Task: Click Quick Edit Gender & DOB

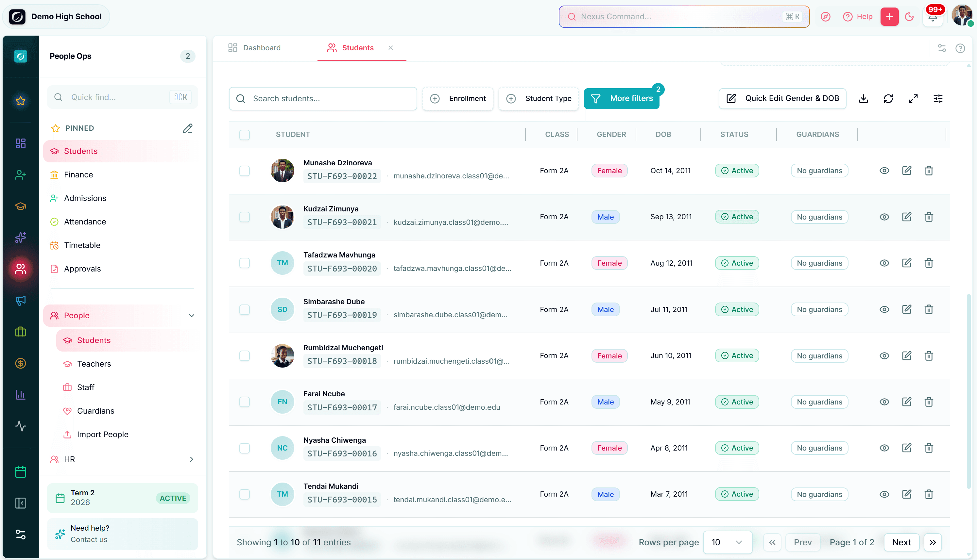Action: tap(782, 98)
